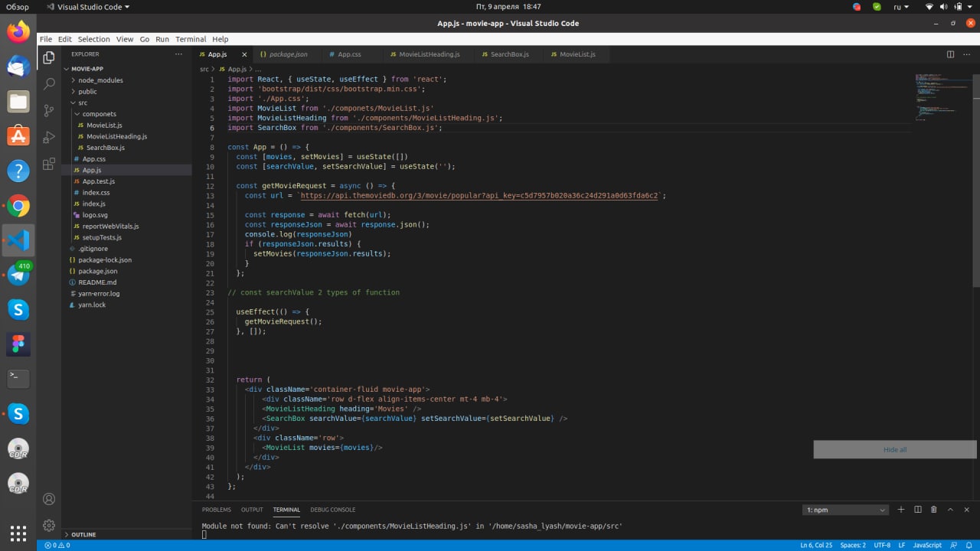Open the Source Control view
This screenshot has height=551, width=980.
pyautogui.click(x=49, y=111)
